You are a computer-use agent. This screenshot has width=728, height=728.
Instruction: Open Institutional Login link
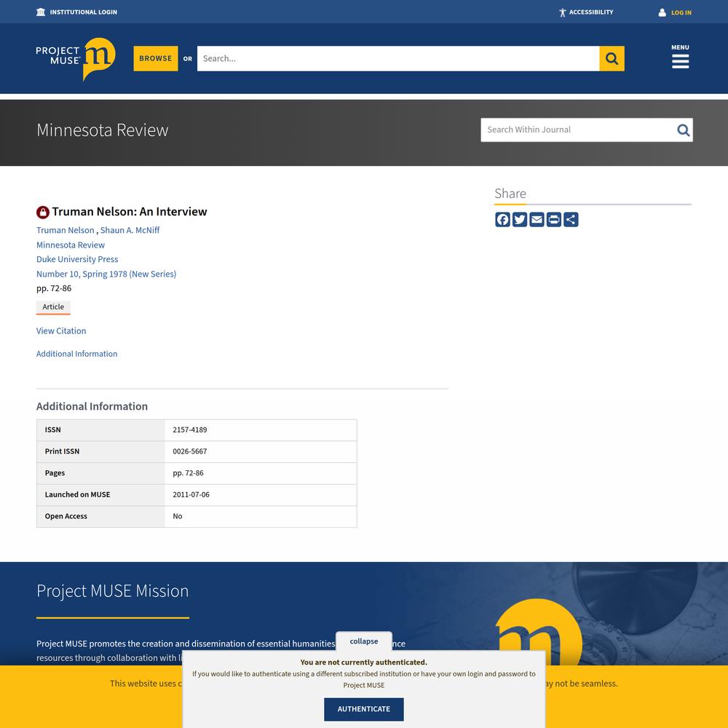click(83, 12)
